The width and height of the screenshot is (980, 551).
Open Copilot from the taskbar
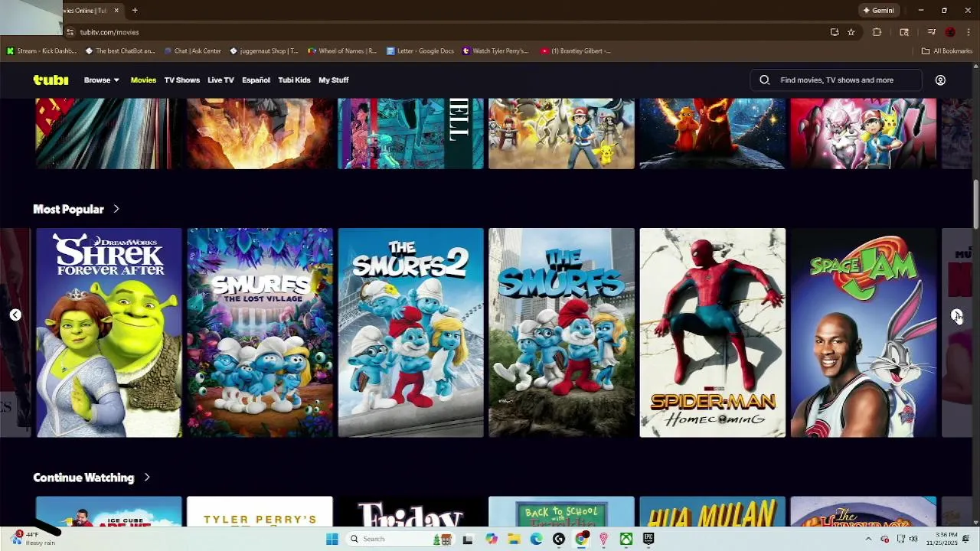coord(492,539)
